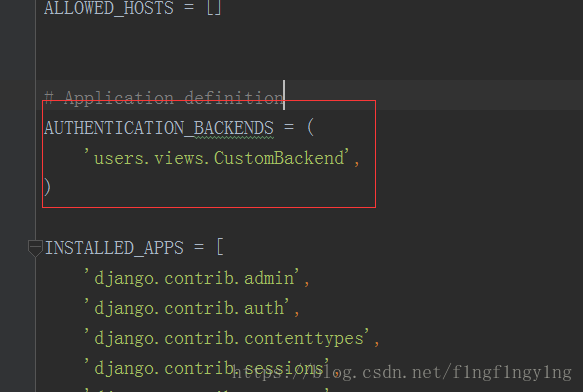583x392 pixels.
Task: Click the 'users.views.CustomBackend' string
Action: tap(217, 158)
